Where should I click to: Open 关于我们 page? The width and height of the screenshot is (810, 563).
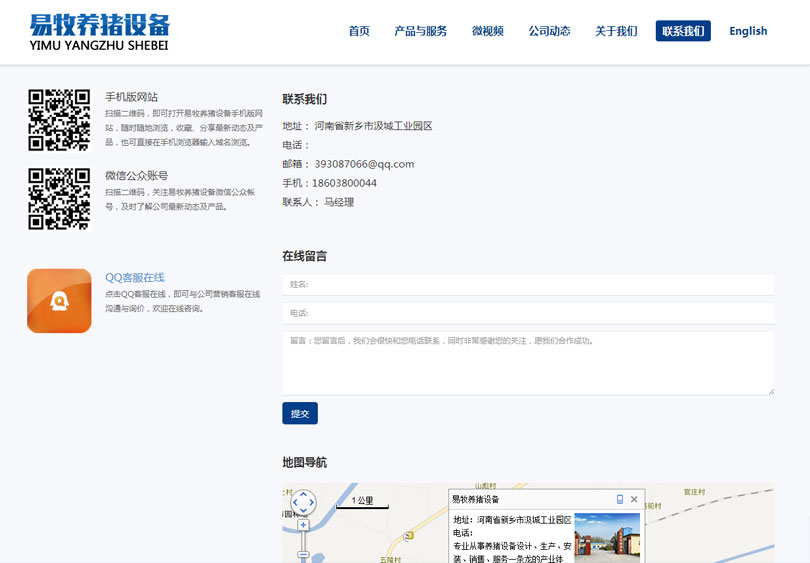[616, 31]
